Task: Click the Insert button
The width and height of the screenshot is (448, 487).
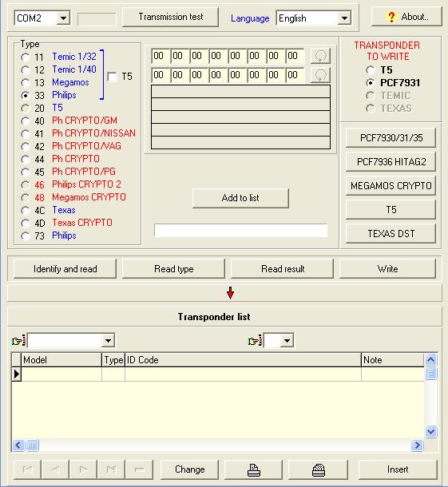Action: (x=398, y=469)
